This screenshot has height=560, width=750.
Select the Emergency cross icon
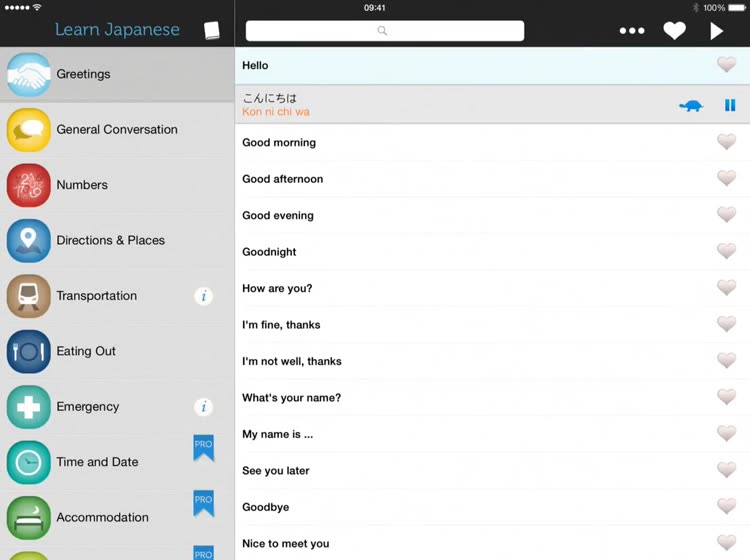pyautogui.click(x=29, y=407)
